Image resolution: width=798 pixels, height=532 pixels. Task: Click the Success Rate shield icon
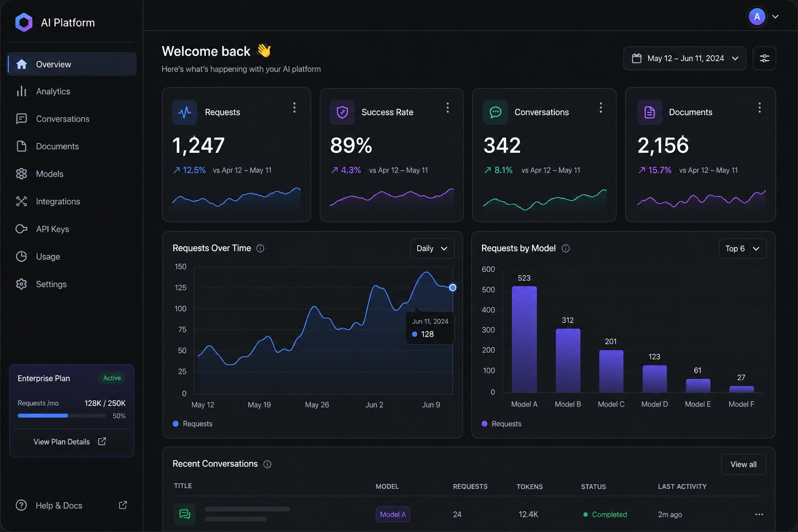click(x=342, y=112)
